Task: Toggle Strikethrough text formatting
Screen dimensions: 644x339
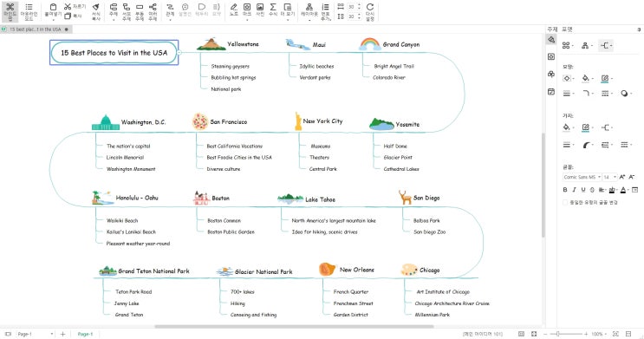Action: pos(592,189)
